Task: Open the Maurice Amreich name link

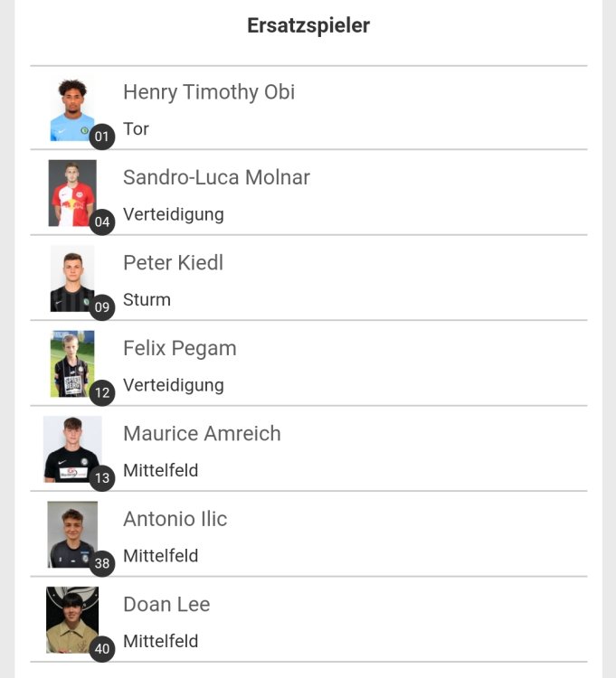Action: click(x=202, y=434)
